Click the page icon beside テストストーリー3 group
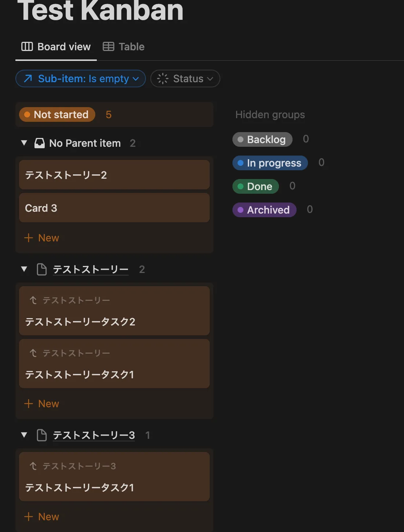Screen dimensions: 404x532 42,435
